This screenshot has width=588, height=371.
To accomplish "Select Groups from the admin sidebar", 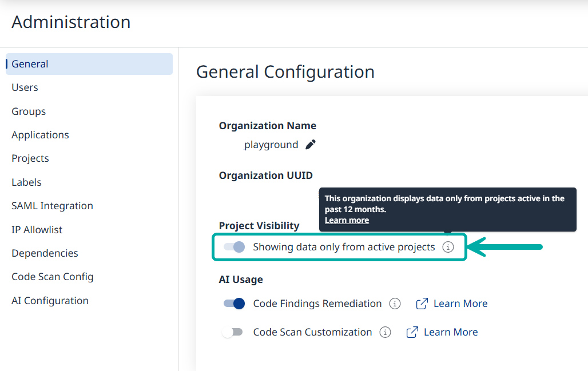I will pos(29,111).
